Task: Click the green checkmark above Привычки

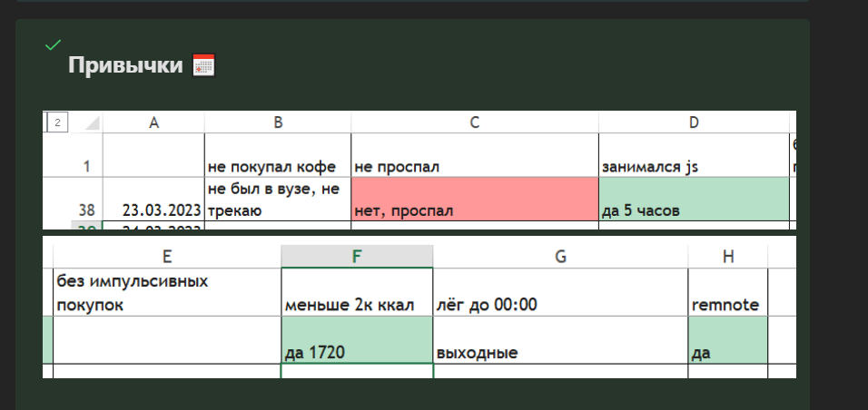Action: point(54,44)
